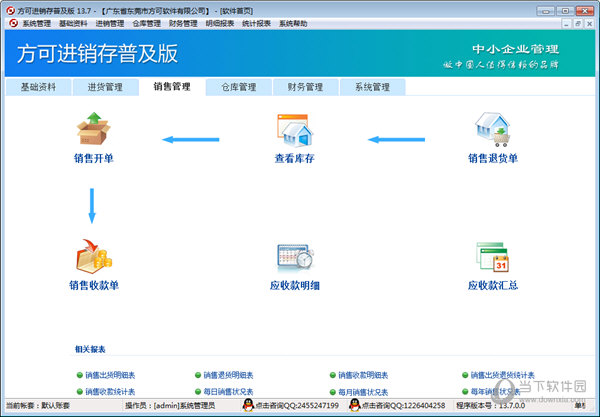This screenshot has width=600, height=417.
Task: Click the 相关报表 section heading
Action: 90,349
